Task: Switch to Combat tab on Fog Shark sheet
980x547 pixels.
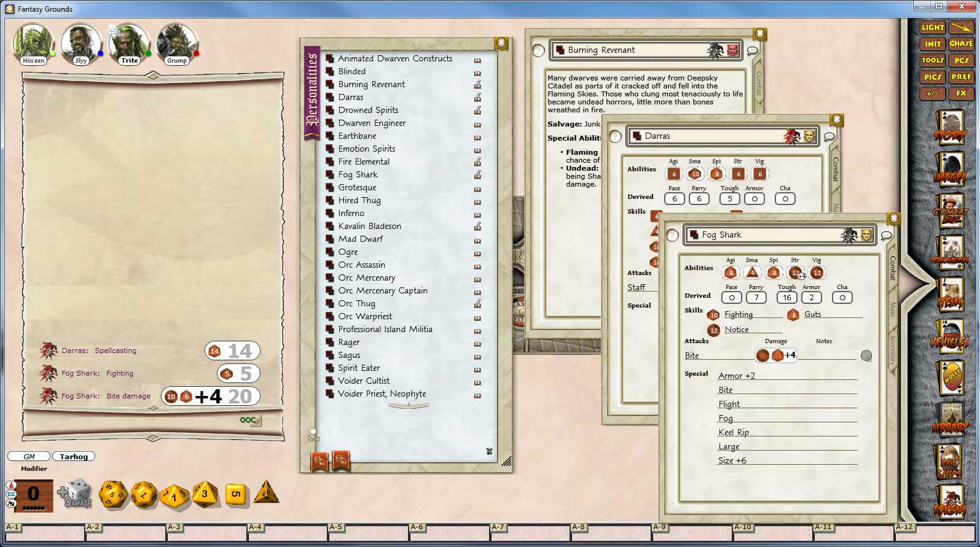Action: 893,268
